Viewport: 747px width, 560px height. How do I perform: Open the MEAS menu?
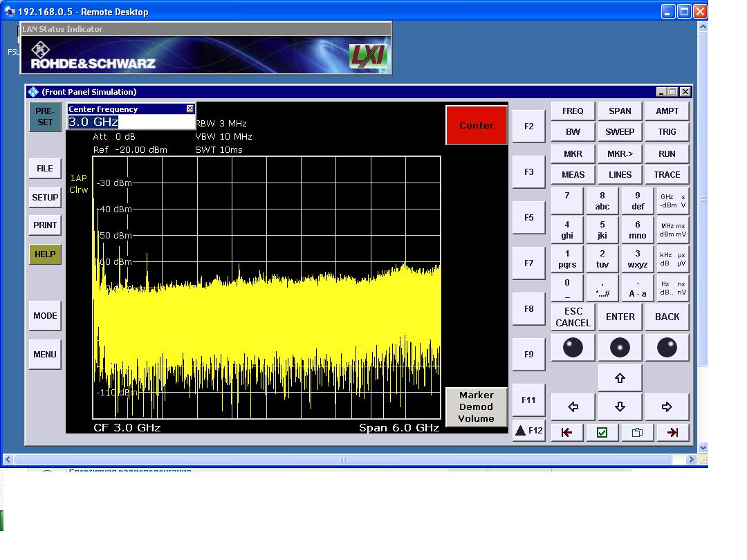[573, 175]
